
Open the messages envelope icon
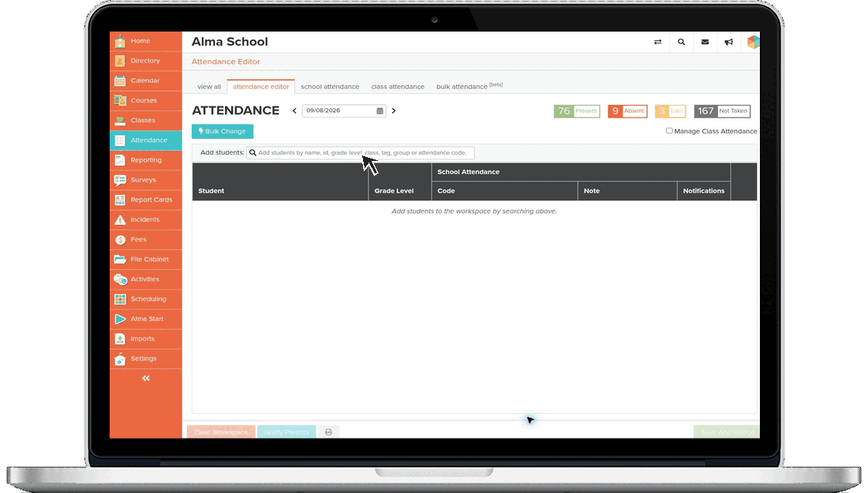pyautogui.click(x=705, y=42)
